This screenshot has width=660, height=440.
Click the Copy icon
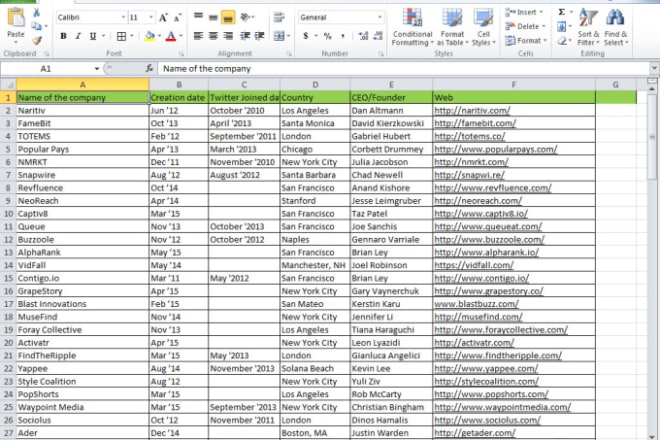coord(37,26)
